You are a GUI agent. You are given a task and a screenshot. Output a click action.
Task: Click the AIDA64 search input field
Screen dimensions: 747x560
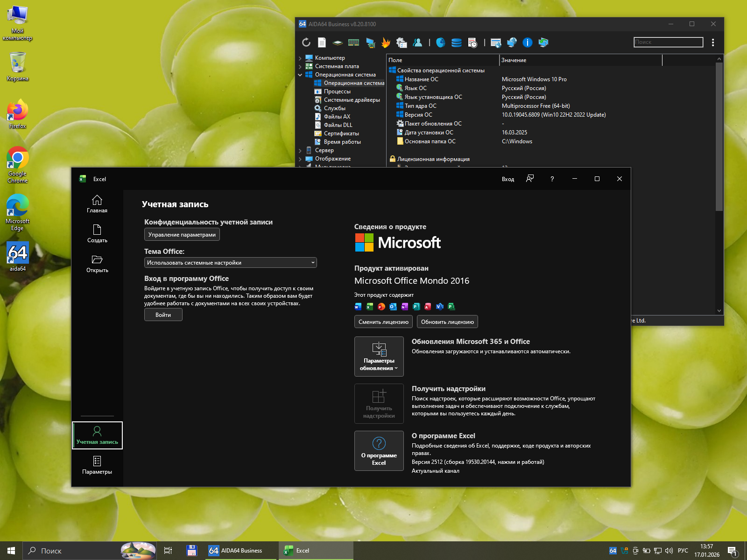pyautogui.click(x=668, y=42)
